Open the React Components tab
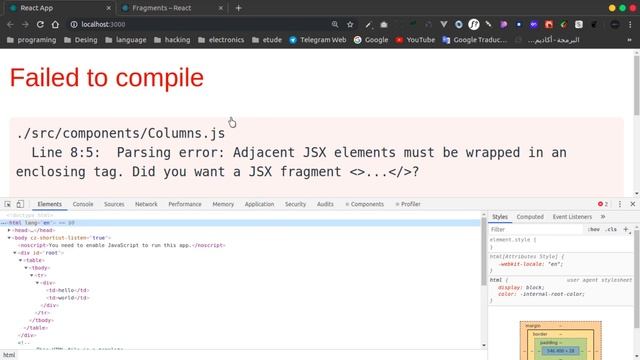 click(x=364, y=204)
